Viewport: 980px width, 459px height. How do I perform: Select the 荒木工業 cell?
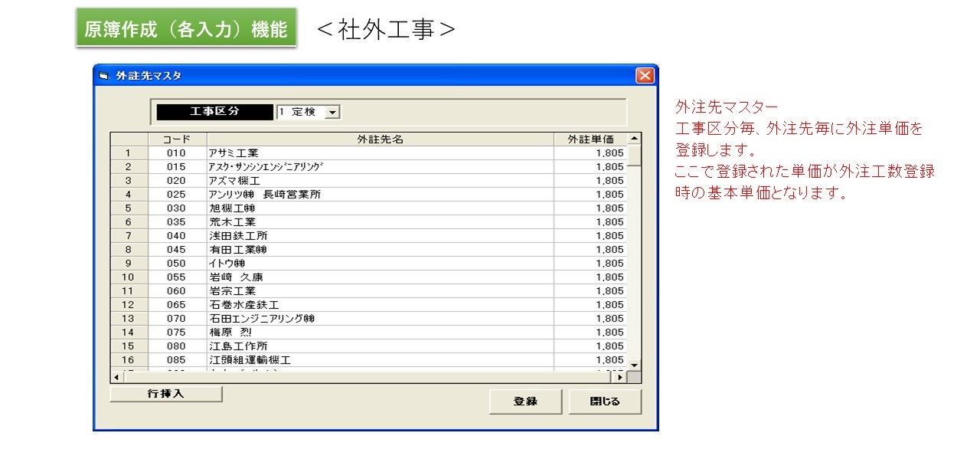[381, 222]
